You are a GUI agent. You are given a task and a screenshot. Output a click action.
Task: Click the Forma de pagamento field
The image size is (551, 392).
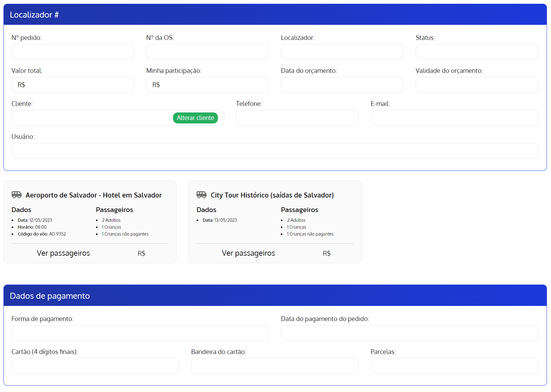click(x=140, y=333)
